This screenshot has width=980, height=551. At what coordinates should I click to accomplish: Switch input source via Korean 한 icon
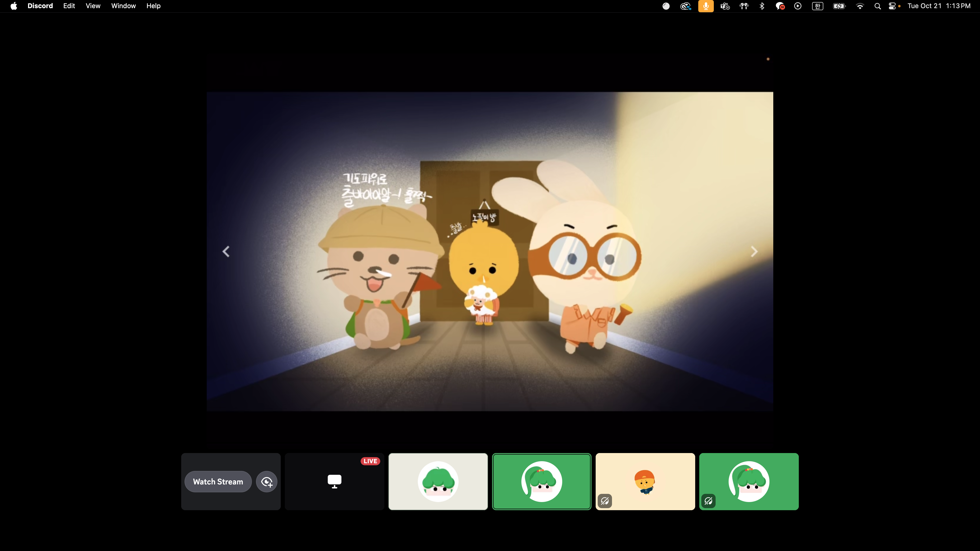tap(817, 6)
